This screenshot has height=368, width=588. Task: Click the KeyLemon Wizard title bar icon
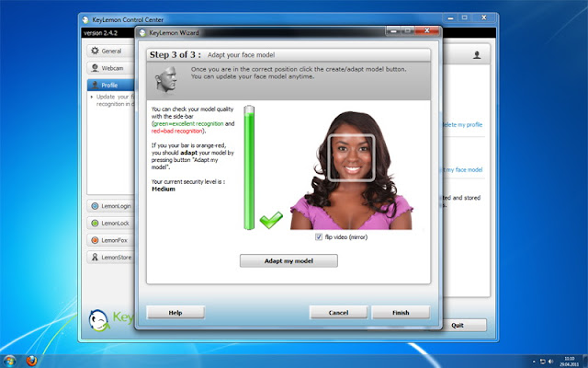tap(142, 33)
